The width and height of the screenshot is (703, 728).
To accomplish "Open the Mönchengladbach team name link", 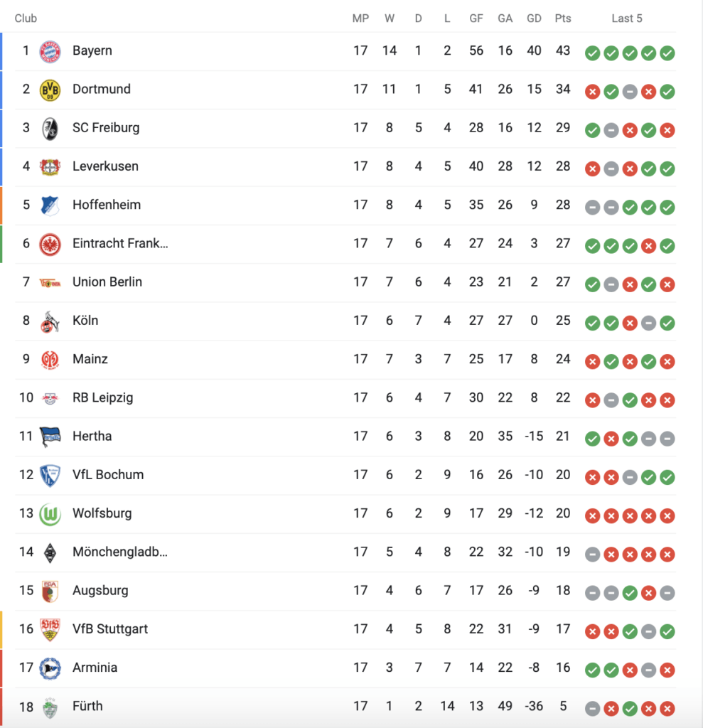I will (x=120, y=552).
